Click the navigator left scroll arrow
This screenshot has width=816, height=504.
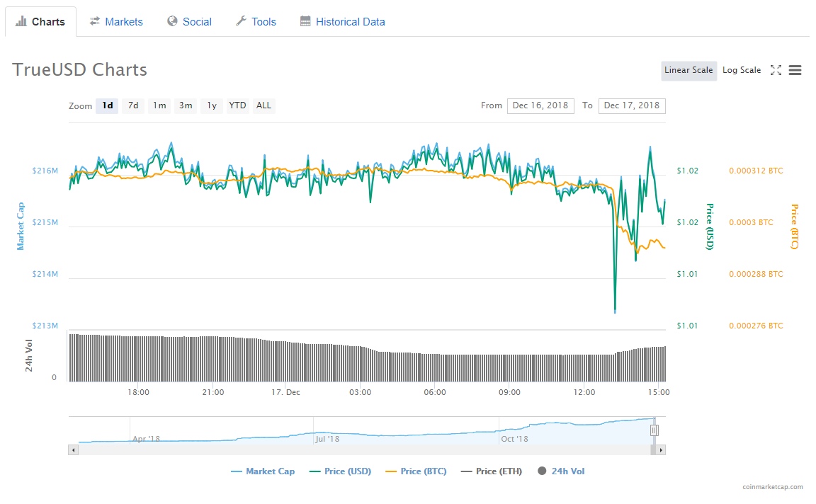[x=73, y=449]
